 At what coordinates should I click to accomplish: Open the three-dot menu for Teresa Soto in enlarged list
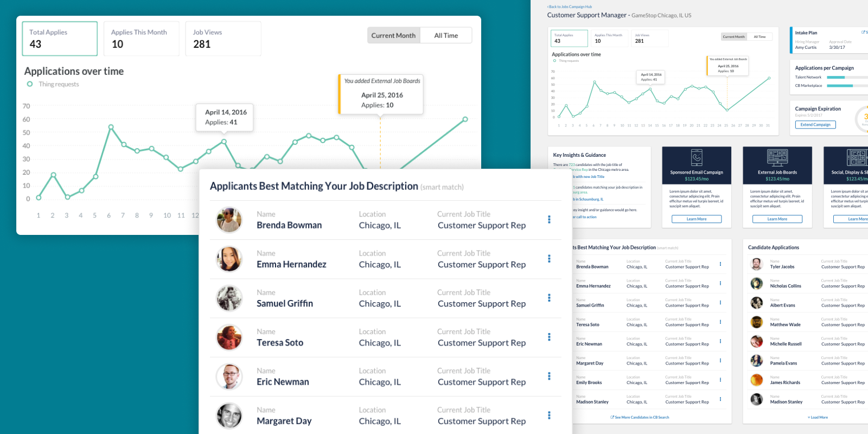coord(549,337)
